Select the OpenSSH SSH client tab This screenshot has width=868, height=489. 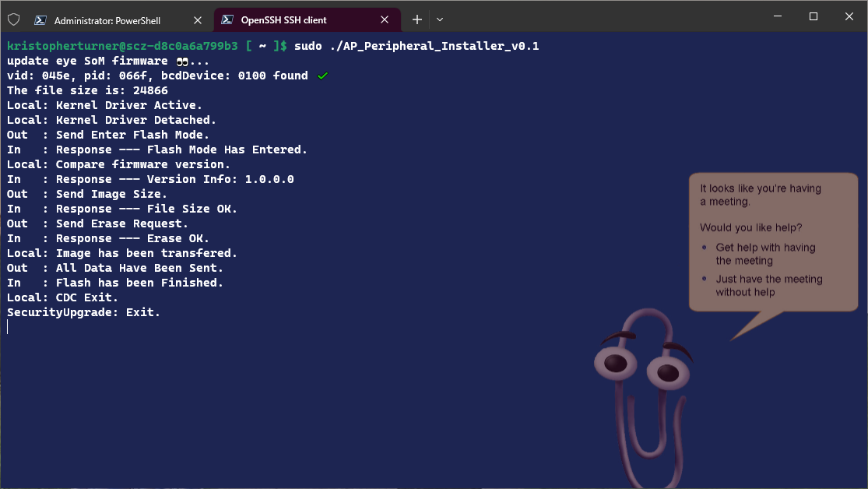283,20
